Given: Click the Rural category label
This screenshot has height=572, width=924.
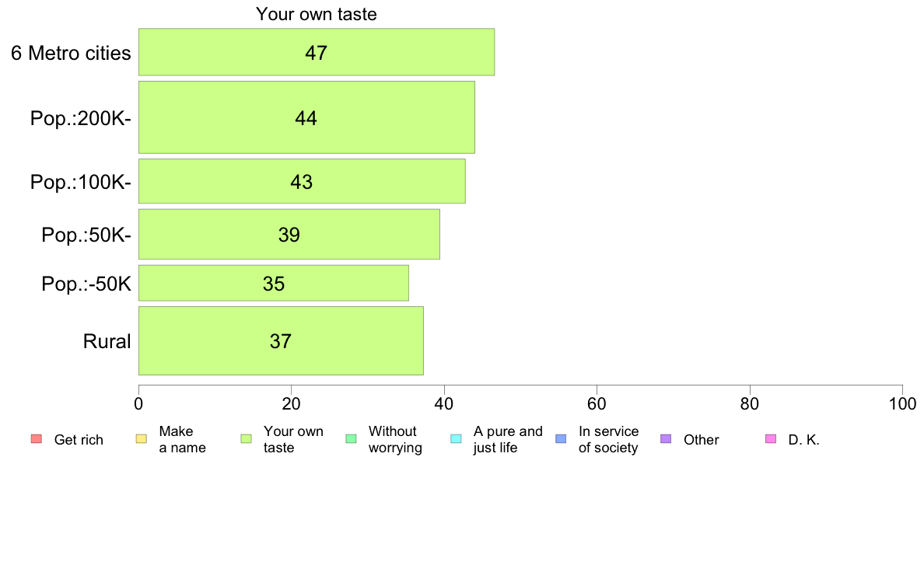Looking at the screenshot, I should coord(107,341).
